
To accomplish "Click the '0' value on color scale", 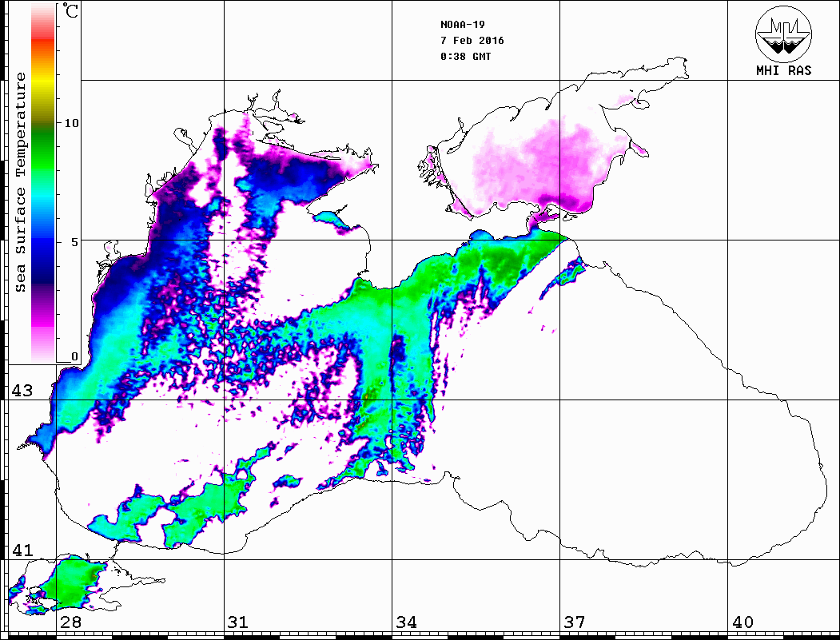I will coord(74,356).
